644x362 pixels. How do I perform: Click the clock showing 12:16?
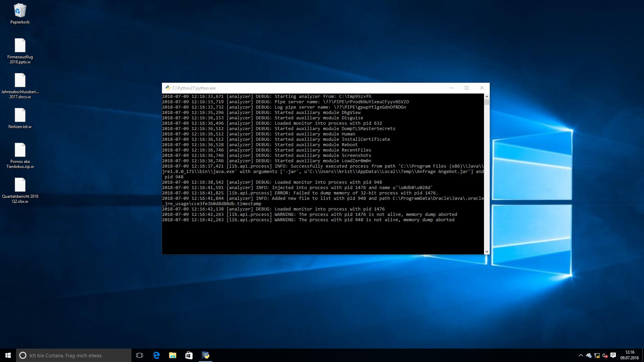629,355
